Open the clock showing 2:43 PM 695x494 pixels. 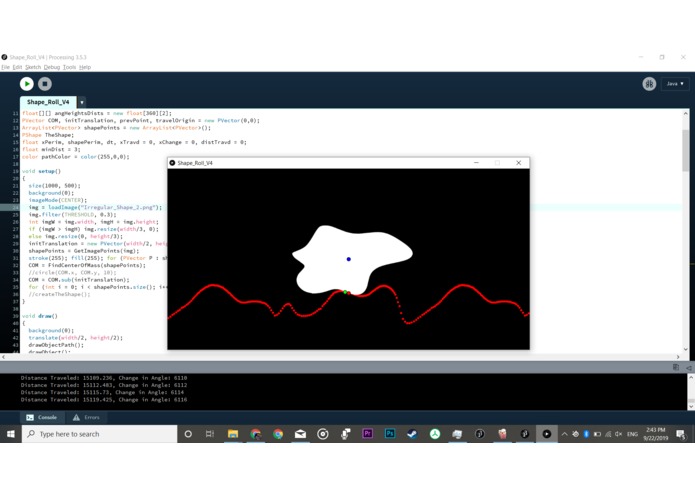click(656, 434)
